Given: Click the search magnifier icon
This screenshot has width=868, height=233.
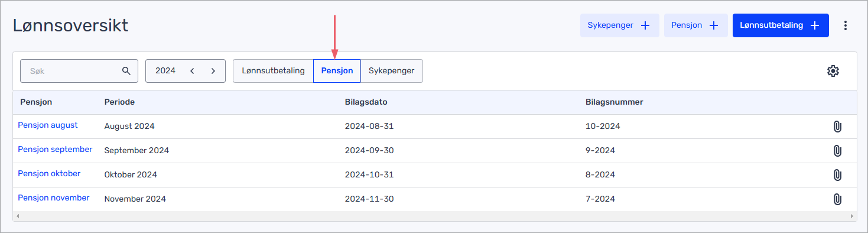Looking at the screenshot, I should pyautogui.click(x=126, y=71).
